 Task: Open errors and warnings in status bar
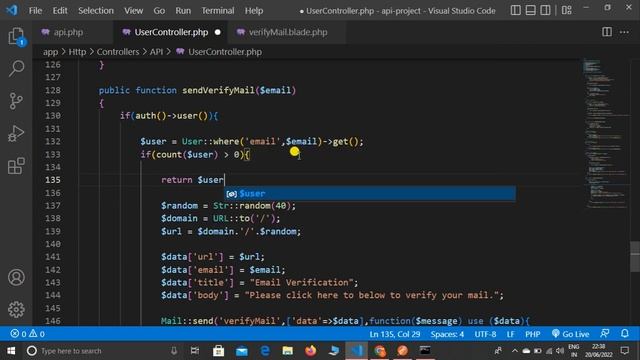pos(27,334)
